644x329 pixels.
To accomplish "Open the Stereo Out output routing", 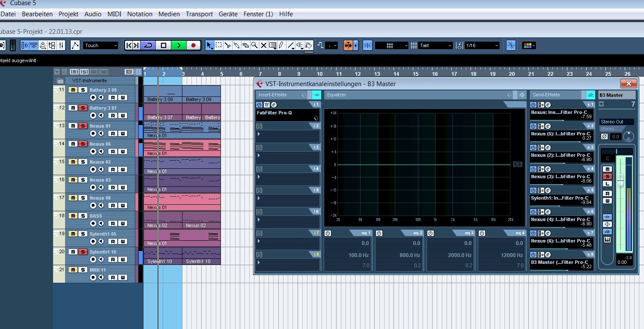I will [x=617, y=122].
